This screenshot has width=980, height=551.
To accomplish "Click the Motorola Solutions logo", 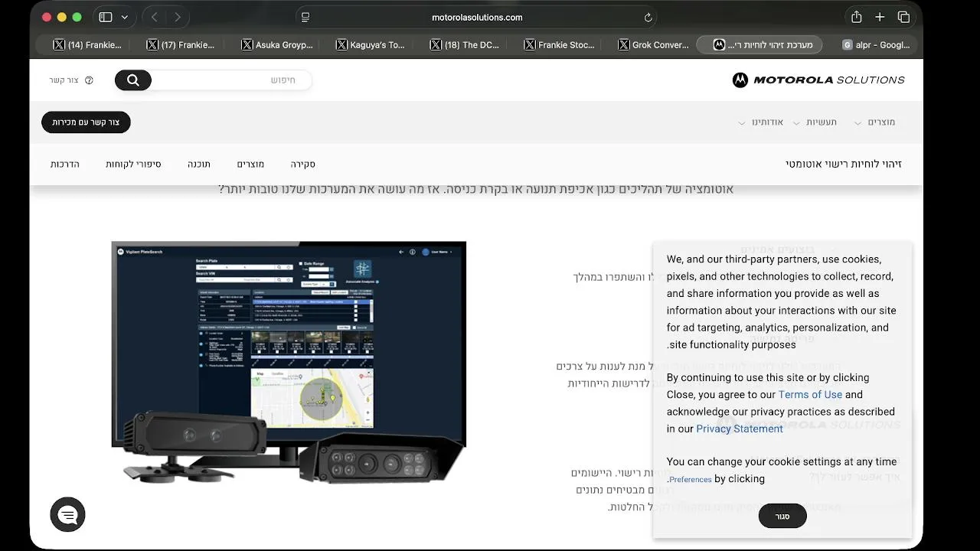I will click(818, 80).
